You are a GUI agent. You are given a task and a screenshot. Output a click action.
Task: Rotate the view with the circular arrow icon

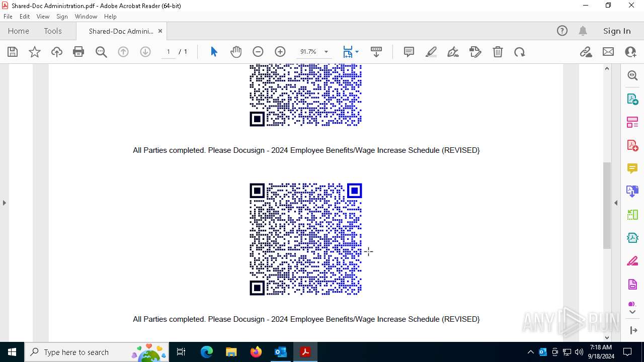tap(520, 52)
